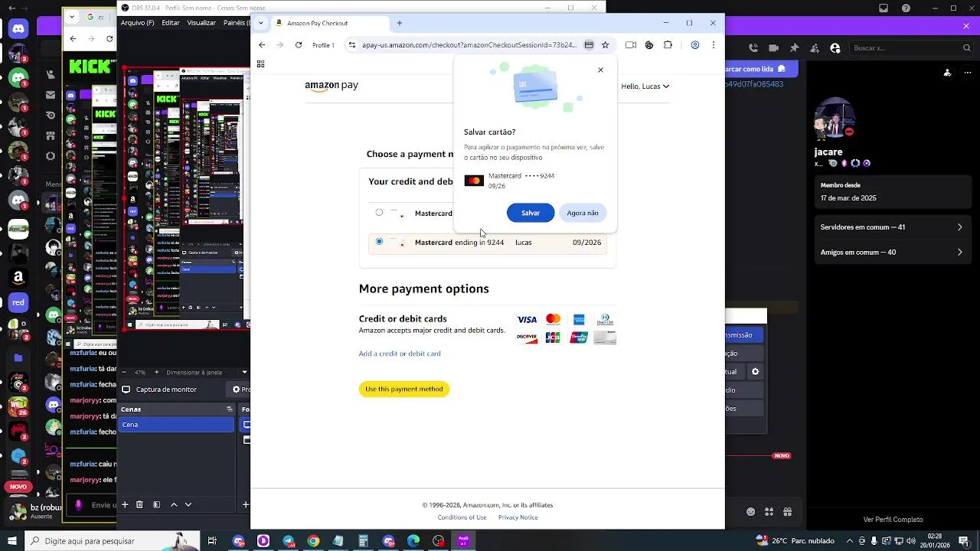Screen dimensions: 980x551
Task: Click the amazon pay logo
Action: [332, 86]
